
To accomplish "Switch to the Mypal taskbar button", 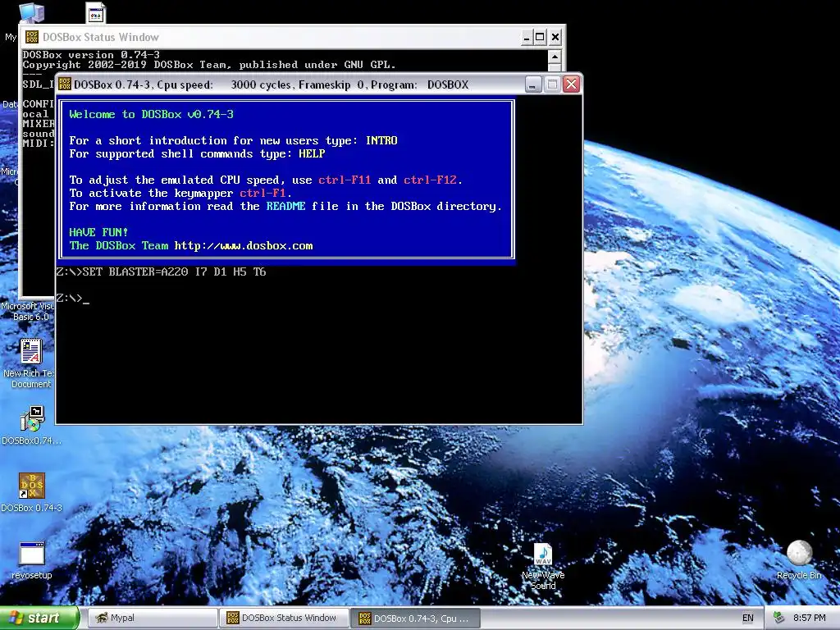I will 152,618.
